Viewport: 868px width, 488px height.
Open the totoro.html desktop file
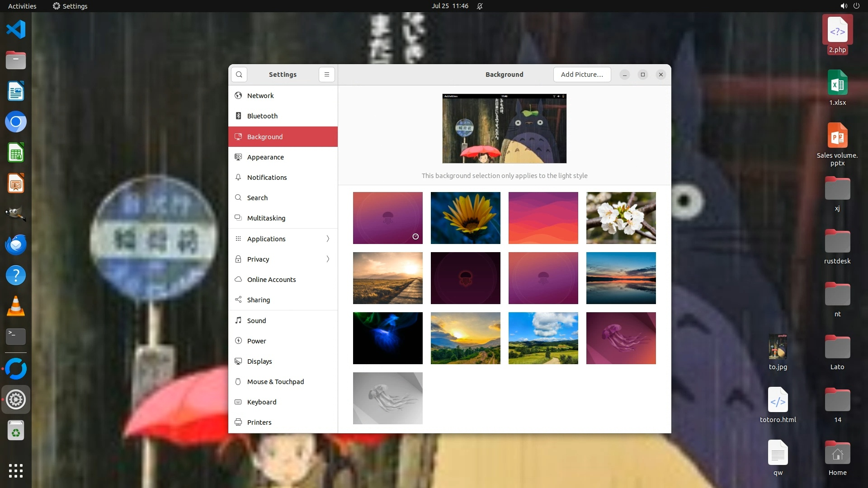[778, 405]
